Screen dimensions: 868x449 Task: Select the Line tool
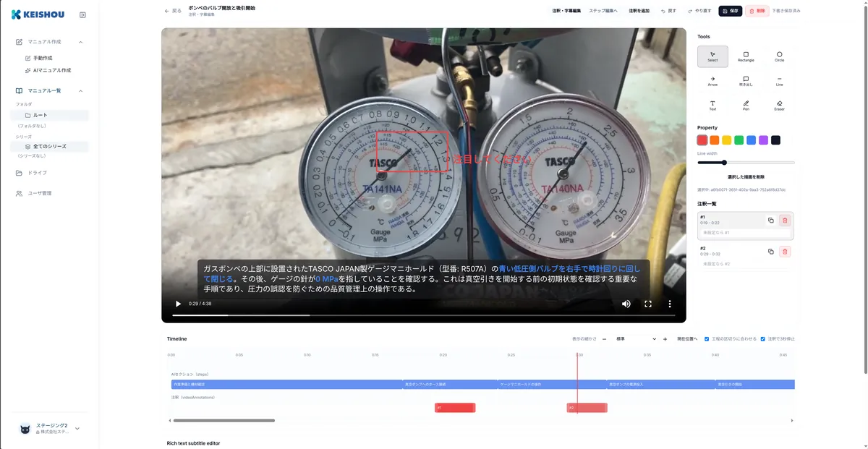coord(779,81)
